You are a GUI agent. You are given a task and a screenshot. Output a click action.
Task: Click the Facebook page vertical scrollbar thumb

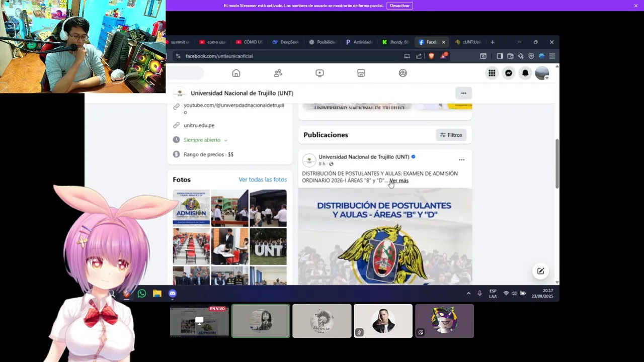pyautogui.click(x=557, y=164)
